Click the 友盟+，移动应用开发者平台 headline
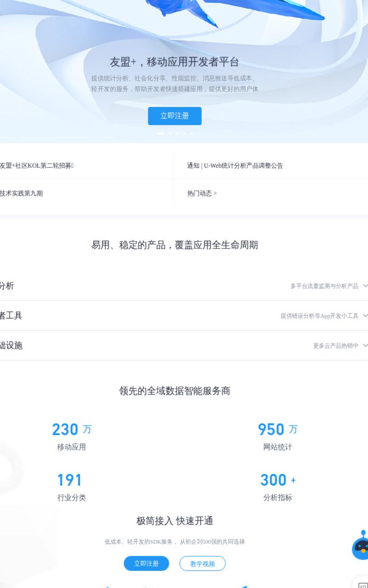Image resolution: width=368 pixels, height=588 pixels. pos(175,62)
